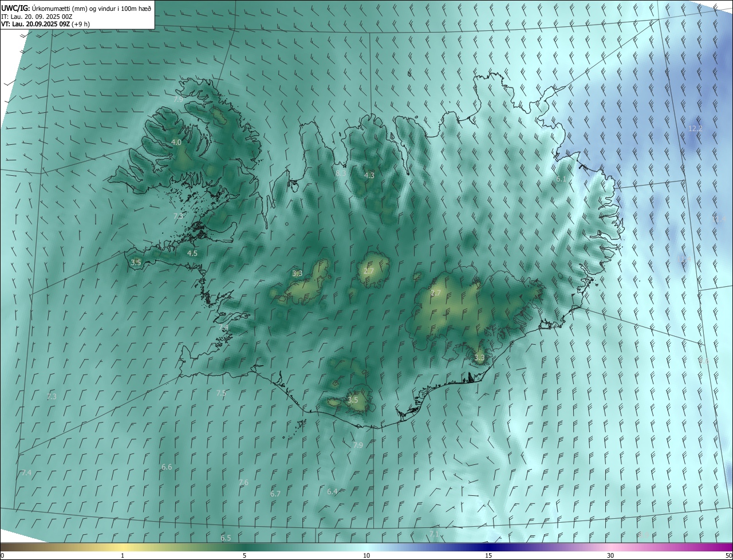Click the 6.7 value label

(x=275, y=494)
